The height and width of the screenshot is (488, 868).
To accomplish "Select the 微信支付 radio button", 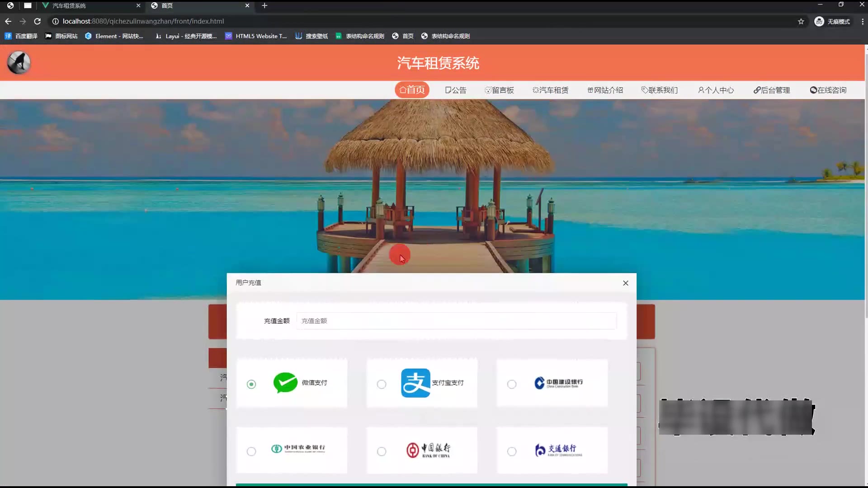I will (x=251, y=384).
